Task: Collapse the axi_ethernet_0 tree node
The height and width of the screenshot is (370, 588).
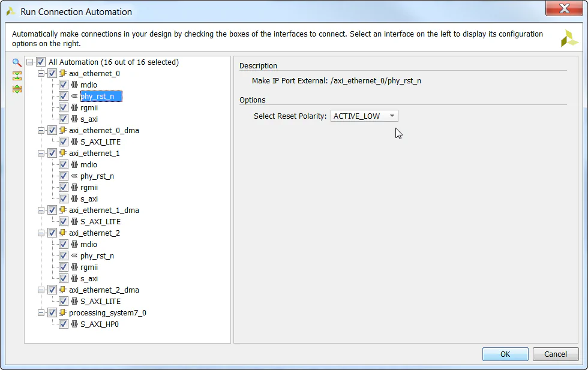Action: [41, 74]
